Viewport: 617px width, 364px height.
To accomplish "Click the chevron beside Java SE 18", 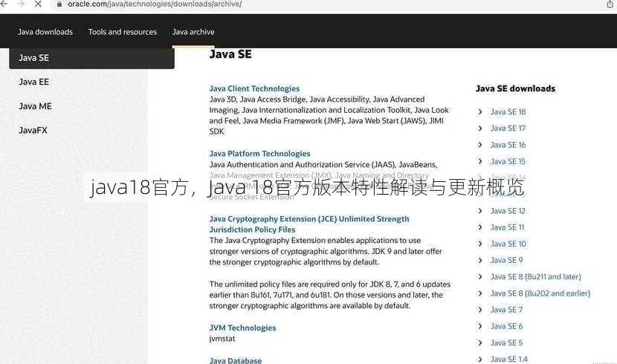I will pyautogui.click(x=480, y=112).
